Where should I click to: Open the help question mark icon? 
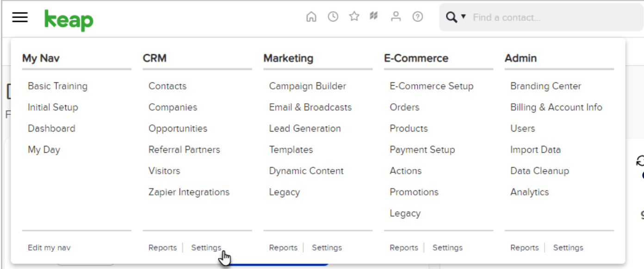click(417, 17)
